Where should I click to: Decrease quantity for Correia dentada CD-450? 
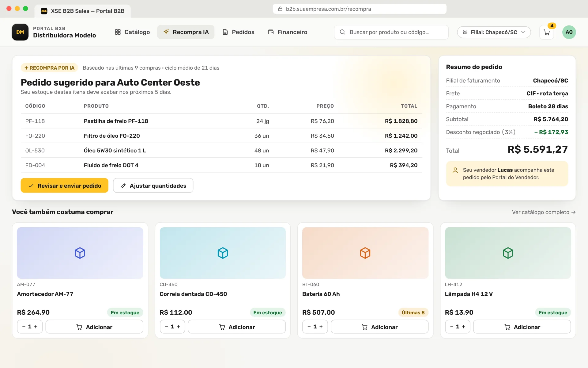(166, 327)
